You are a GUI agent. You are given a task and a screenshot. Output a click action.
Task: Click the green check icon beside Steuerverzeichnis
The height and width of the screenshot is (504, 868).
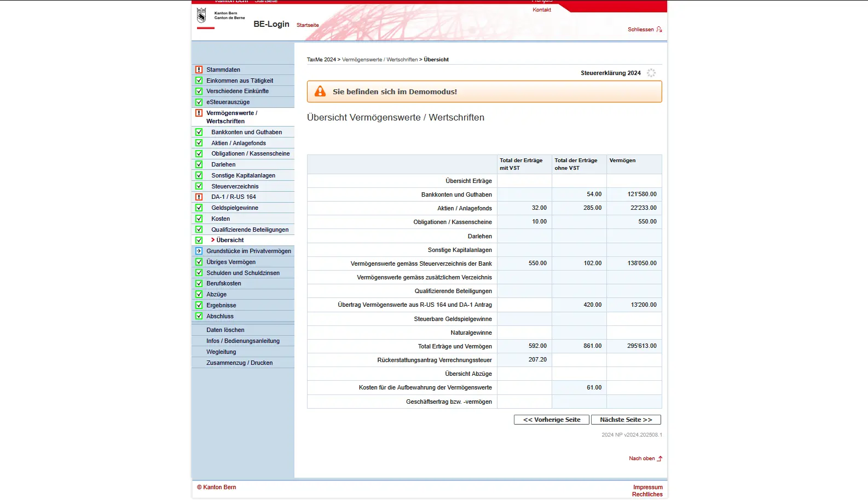tap(199, 186)
